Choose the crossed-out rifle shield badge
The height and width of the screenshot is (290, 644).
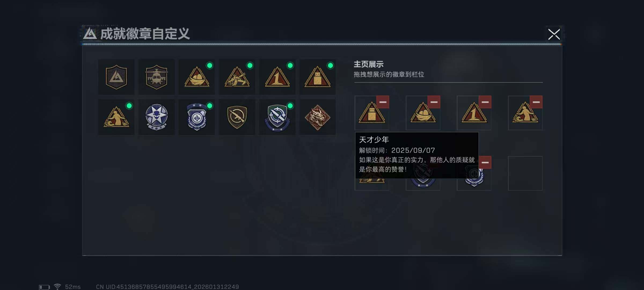click(237, 117)
